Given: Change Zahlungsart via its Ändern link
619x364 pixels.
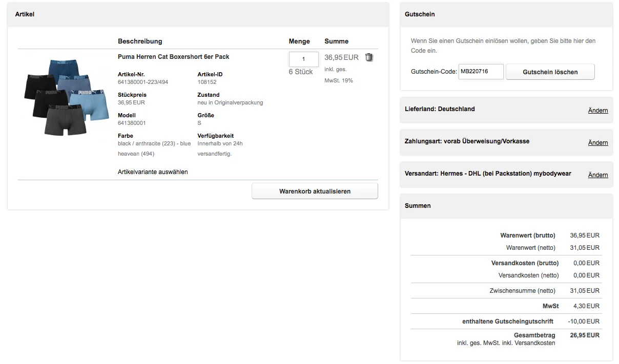Looking at the screenshot, I should [598, 143].
